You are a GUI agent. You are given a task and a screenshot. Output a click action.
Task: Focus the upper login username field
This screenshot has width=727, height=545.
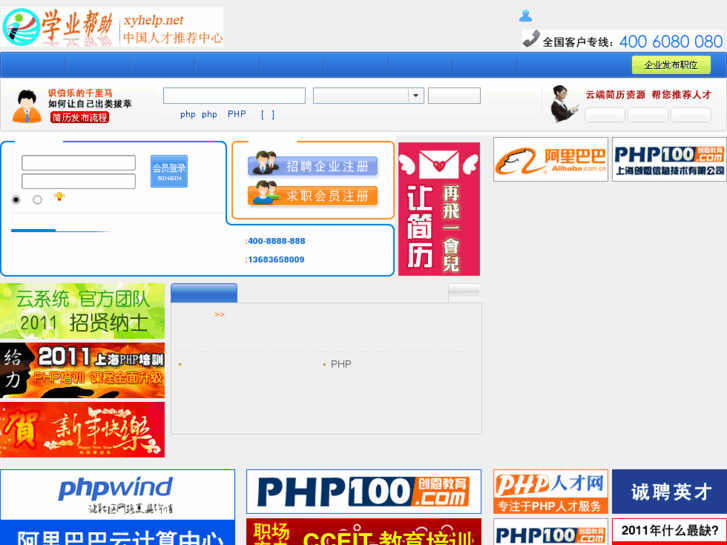pyautogui.click(x=78, y=163)
